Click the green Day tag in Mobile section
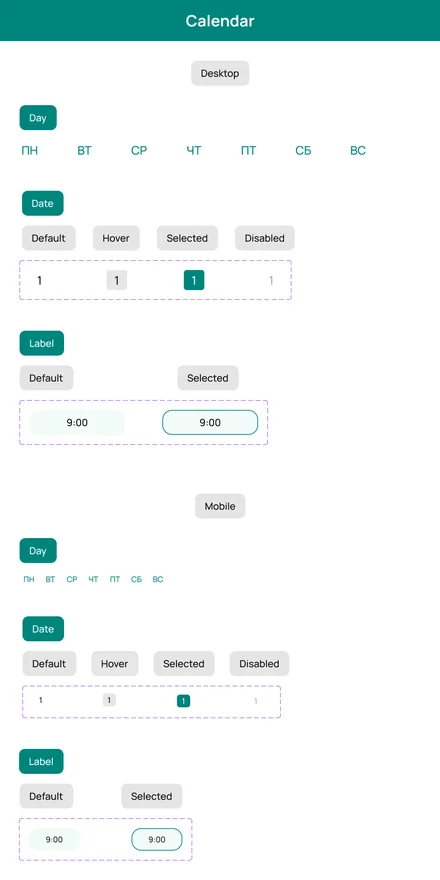This screenshot has width=440, height=880. [x=38, y=551]
